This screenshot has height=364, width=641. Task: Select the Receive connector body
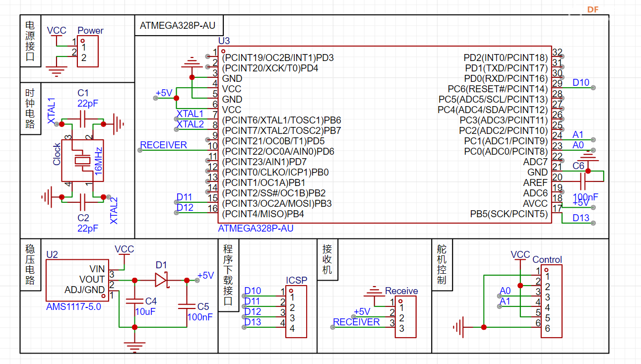tap(406, 317)
